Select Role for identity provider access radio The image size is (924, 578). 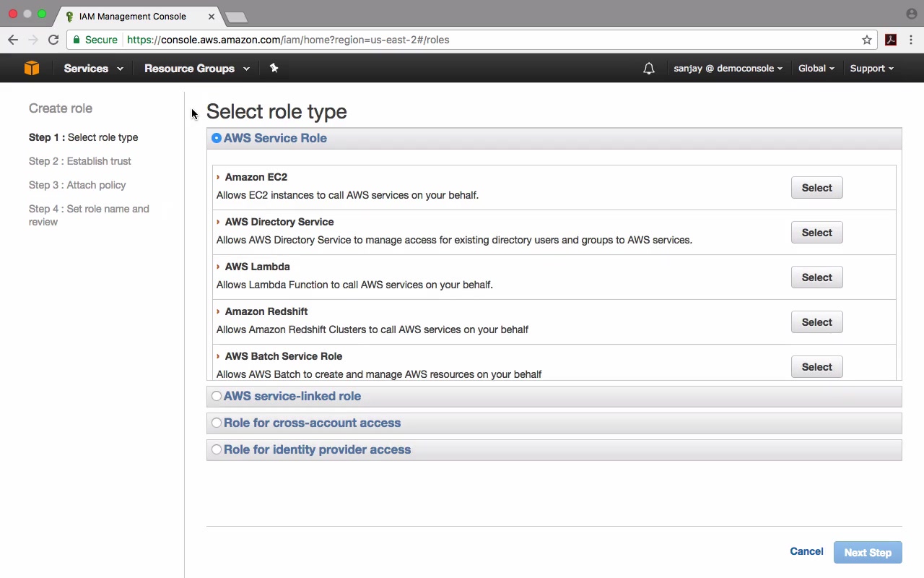(217, 449)
